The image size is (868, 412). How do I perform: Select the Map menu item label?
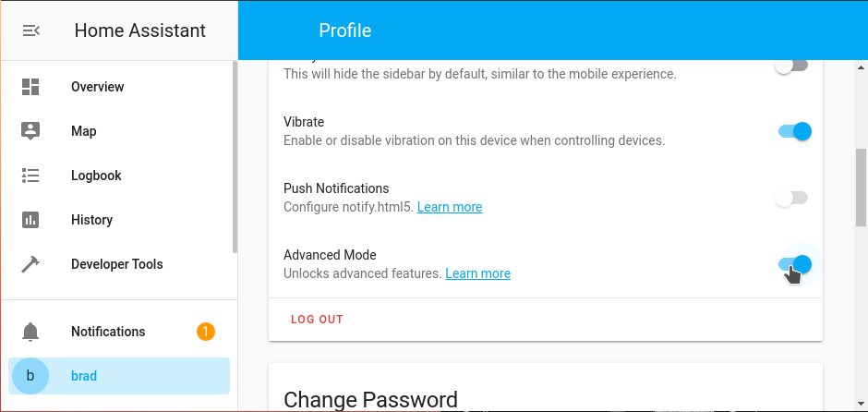pyautogui.click(x=84, y=131)
